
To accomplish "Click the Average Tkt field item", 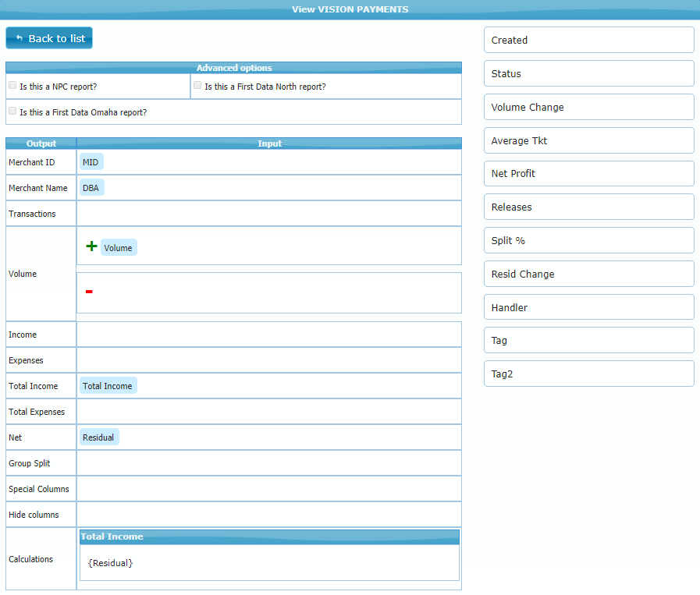I will (588, 140).
